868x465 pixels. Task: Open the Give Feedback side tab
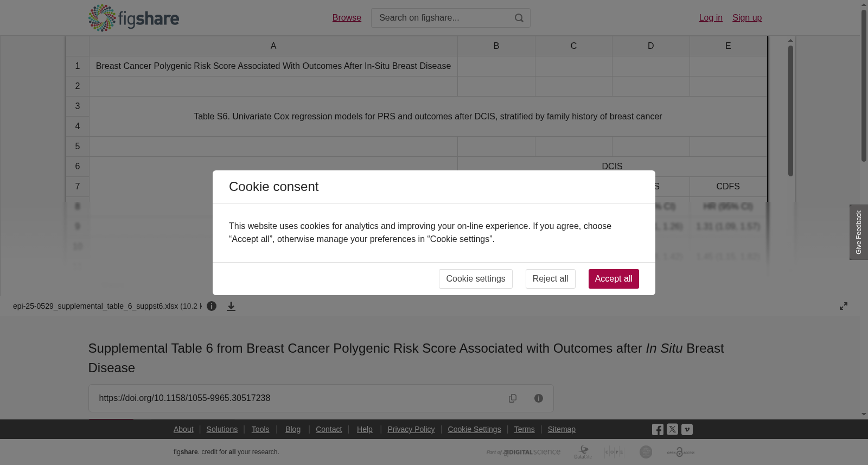pyautogui.click(x=859, y=232)
